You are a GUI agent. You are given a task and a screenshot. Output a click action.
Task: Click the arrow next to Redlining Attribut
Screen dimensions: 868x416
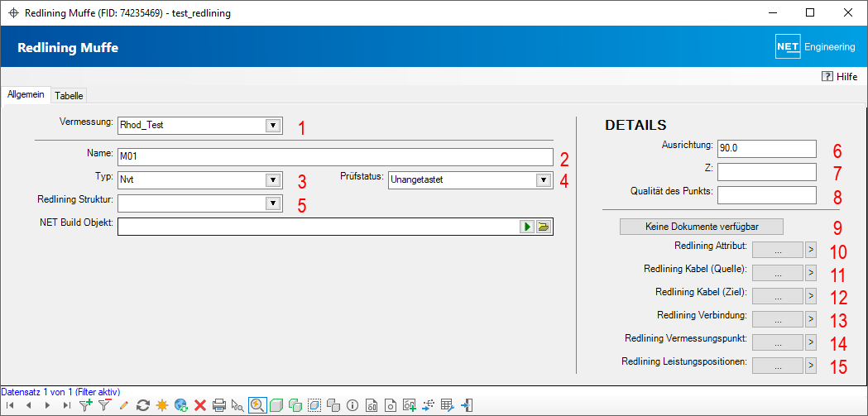pos(810,250)
